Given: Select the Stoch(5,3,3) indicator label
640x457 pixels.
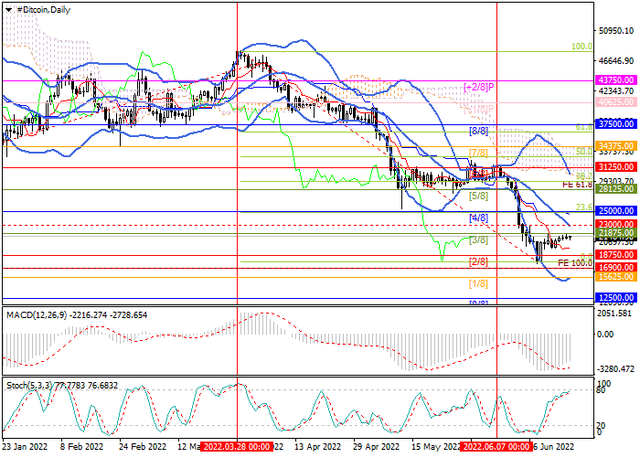Looking at the screenshot, I should click(28, 383).
